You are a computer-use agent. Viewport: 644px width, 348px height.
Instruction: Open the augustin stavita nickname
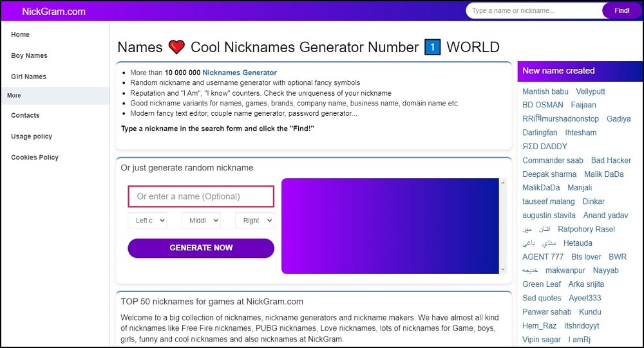[549, 215]
